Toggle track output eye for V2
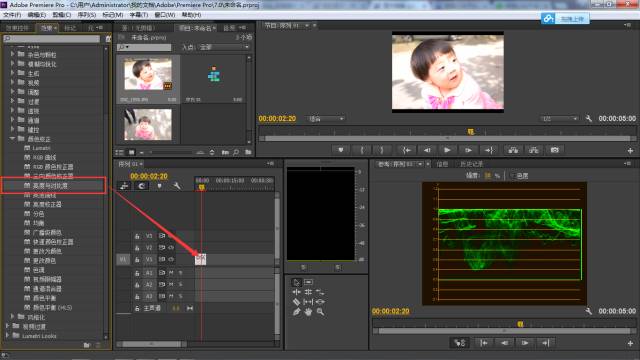 click(x=171, y=247)
